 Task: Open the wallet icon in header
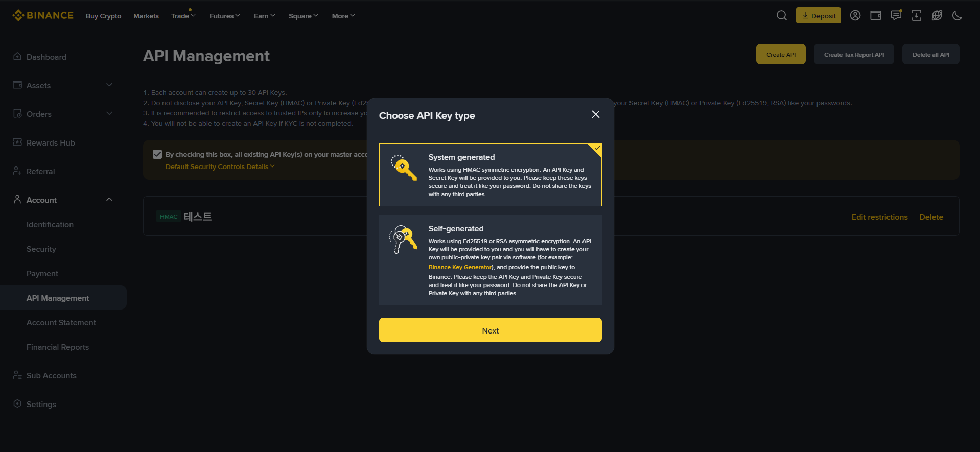(876, 15)
